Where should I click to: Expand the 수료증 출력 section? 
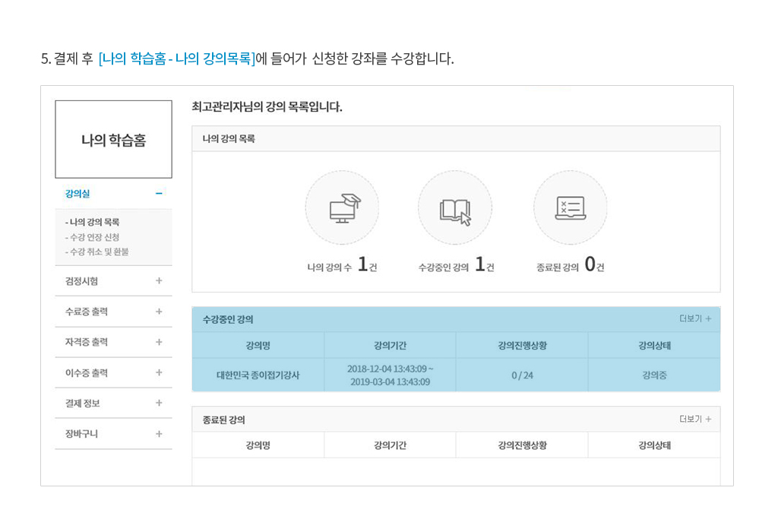(x=159, y=312)
